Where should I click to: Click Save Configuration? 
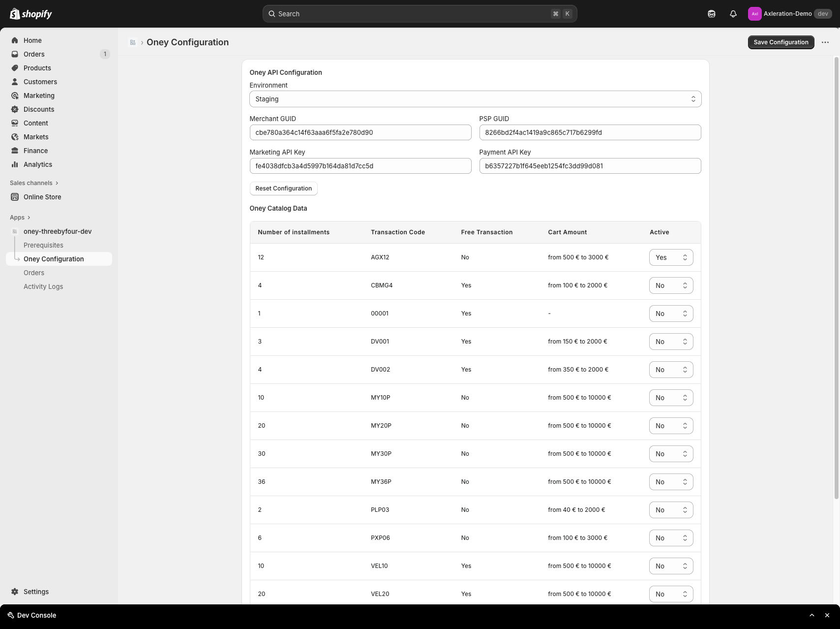click(x=781, y=42)
